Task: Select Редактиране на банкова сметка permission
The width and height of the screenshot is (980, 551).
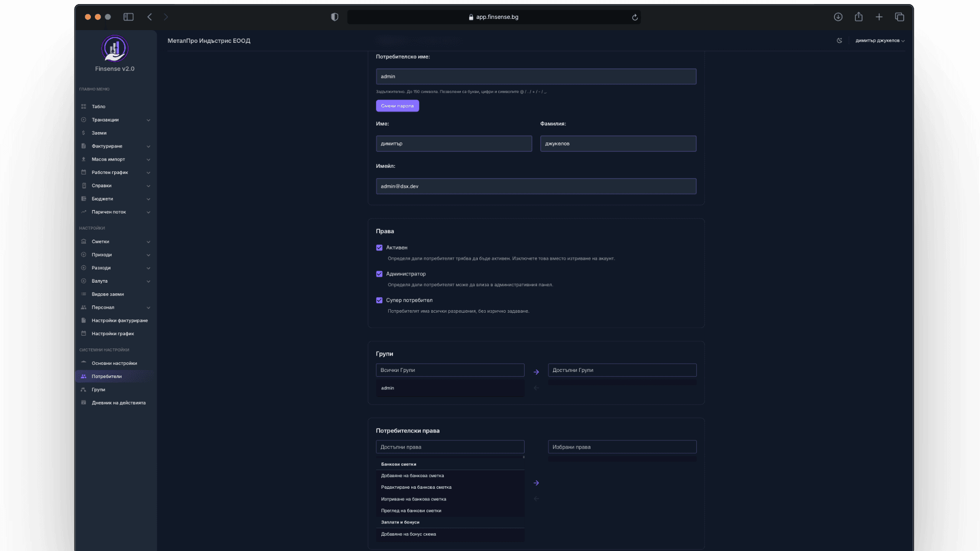Action: coord(450,488)
